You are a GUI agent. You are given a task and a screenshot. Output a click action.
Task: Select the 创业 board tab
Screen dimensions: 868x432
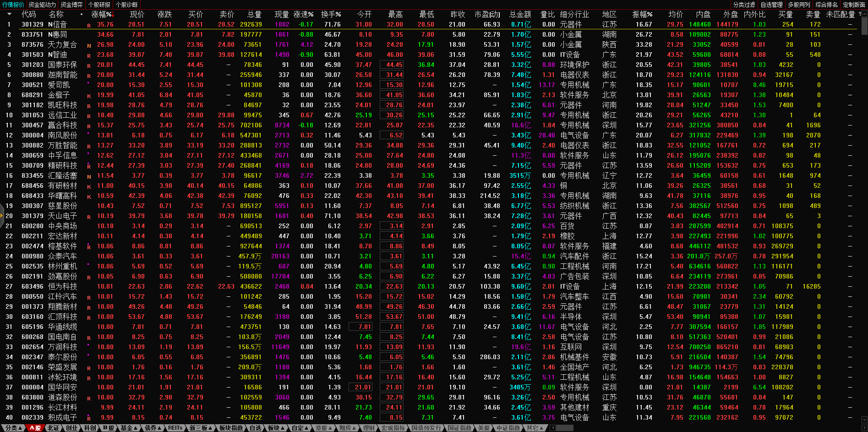[x=72, y=428]
